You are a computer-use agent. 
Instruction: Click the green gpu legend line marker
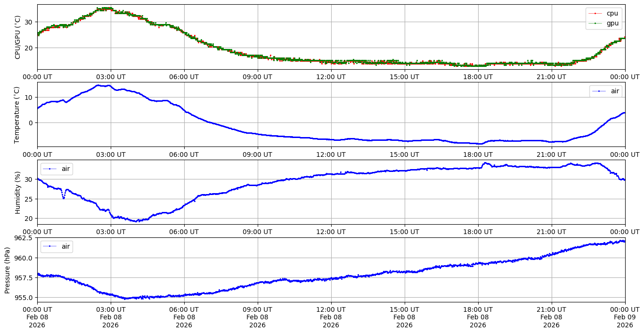[595, 23]
